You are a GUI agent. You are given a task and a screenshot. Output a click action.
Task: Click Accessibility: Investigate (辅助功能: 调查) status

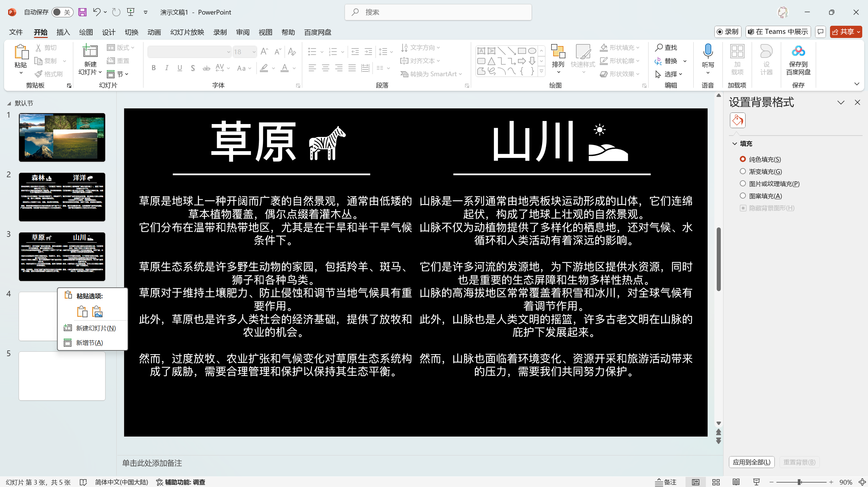pos(180,482)
